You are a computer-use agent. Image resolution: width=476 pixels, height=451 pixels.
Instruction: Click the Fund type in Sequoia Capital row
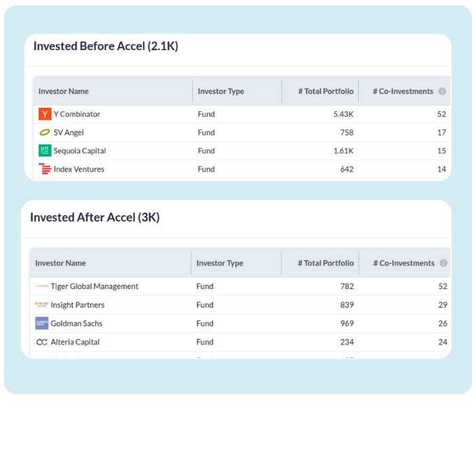point(206,151)
